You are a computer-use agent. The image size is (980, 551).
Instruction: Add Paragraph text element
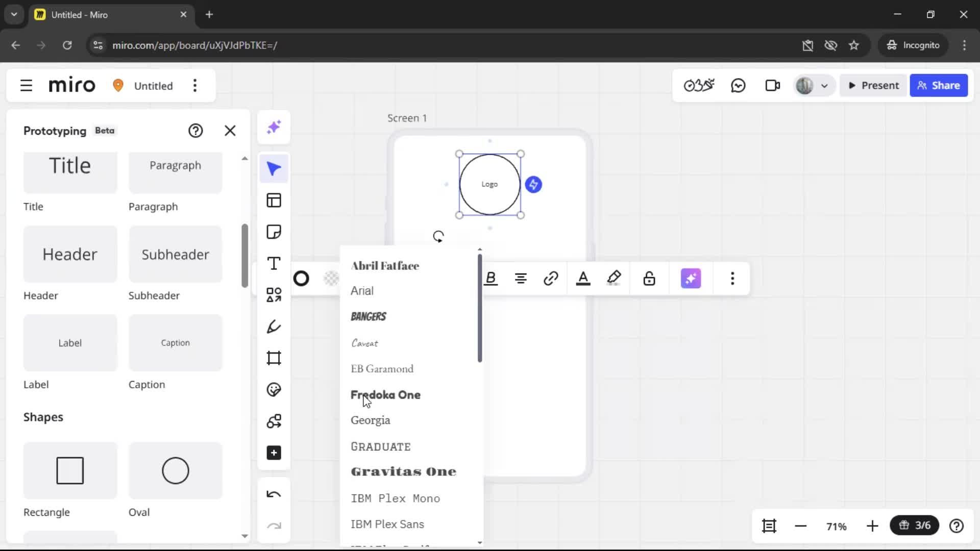(176, 172)
